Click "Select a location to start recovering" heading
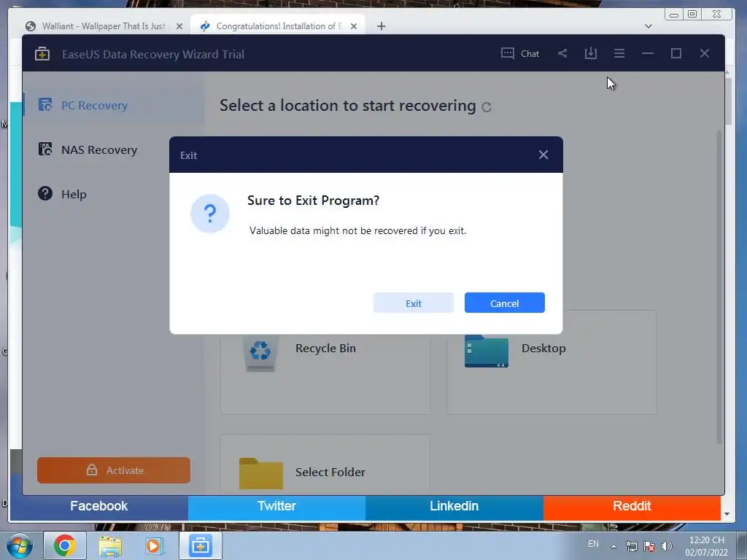747x560 pixels. click(347, 105)
